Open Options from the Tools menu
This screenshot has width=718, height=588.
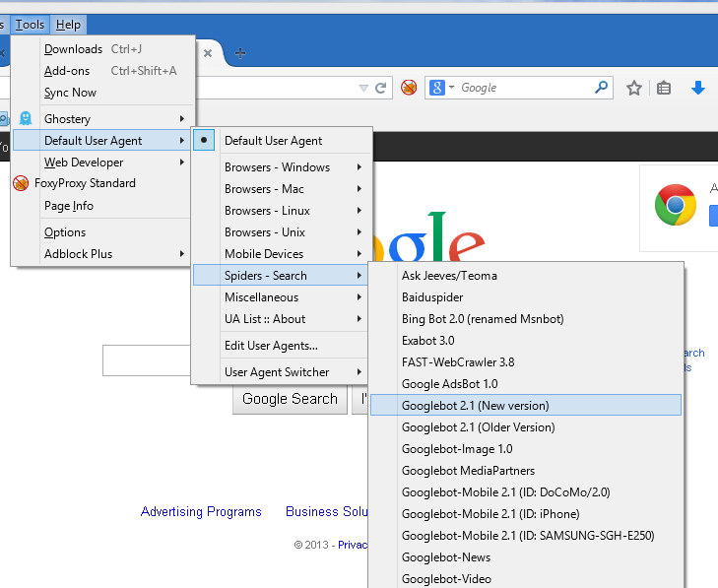click(x=103, y=232)
